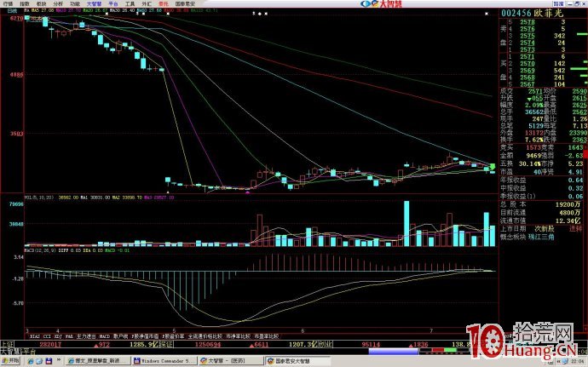
Task: Click the system tray clock 22:04
Action: click(x=577, y=361)
